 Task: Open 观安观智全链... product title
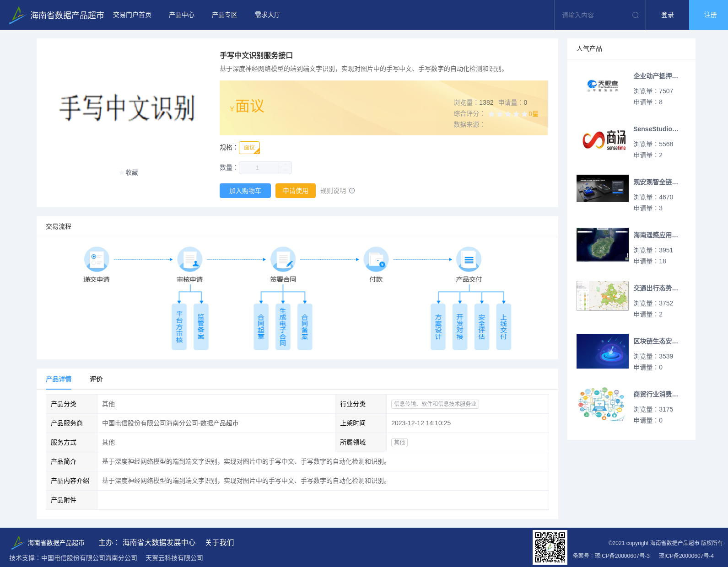(x=656, y=182)
